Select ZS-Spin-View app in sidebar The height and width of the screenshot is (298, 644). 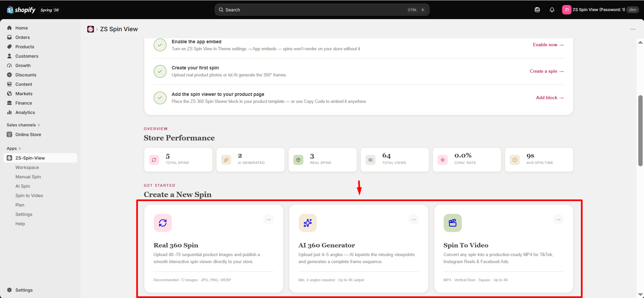pyautogui.click(x=40, y=158)
